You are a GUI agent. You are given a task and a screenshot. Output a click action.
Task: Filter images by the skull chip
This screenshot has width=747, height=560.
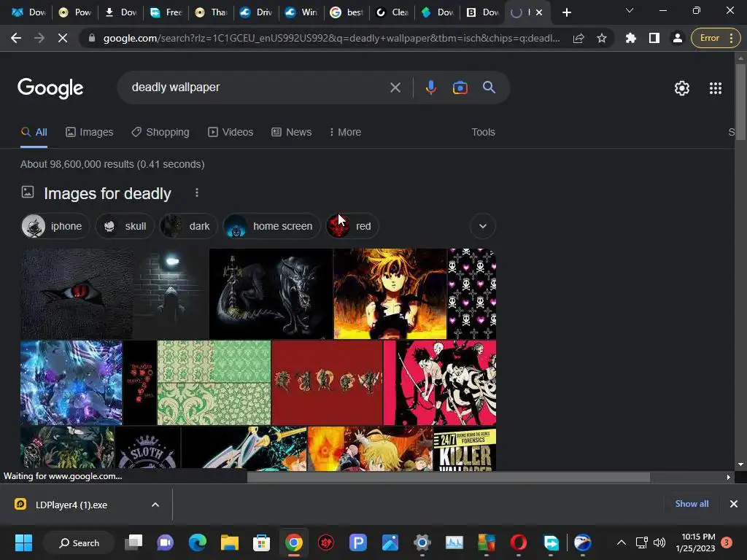(x=125, y=226)
